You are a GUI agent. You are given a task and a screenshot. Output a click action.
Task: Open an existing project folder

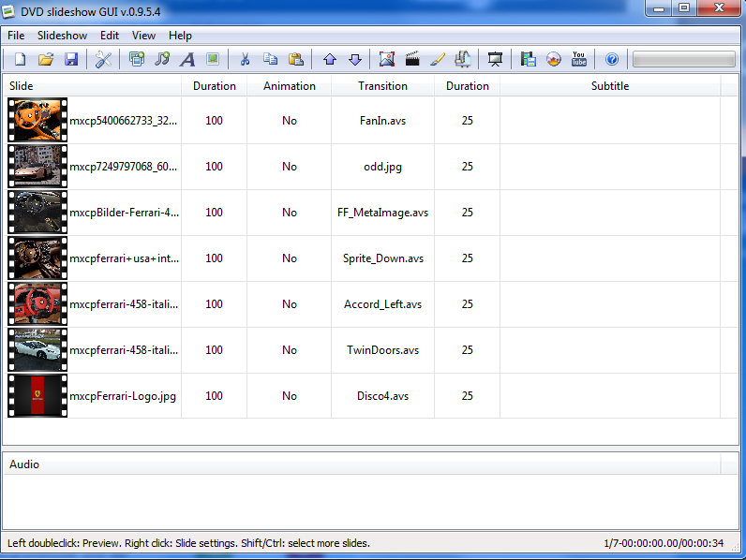click(46, 59)
